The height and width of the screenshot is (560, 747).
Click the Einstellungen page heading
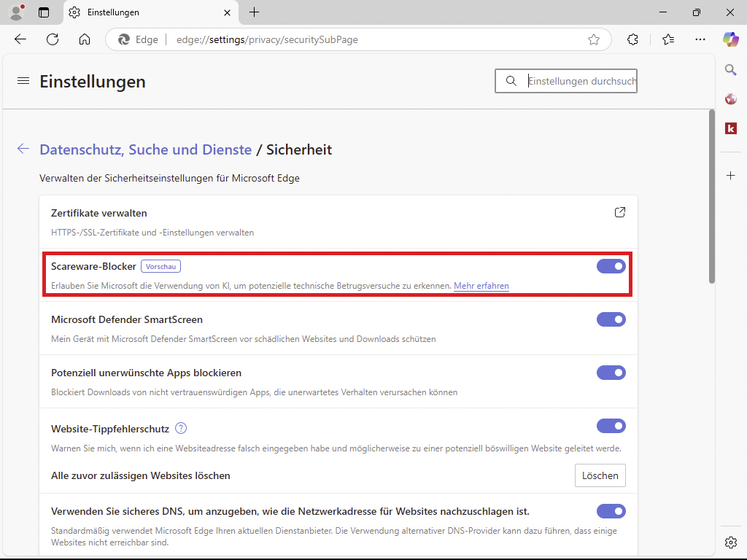93,82
